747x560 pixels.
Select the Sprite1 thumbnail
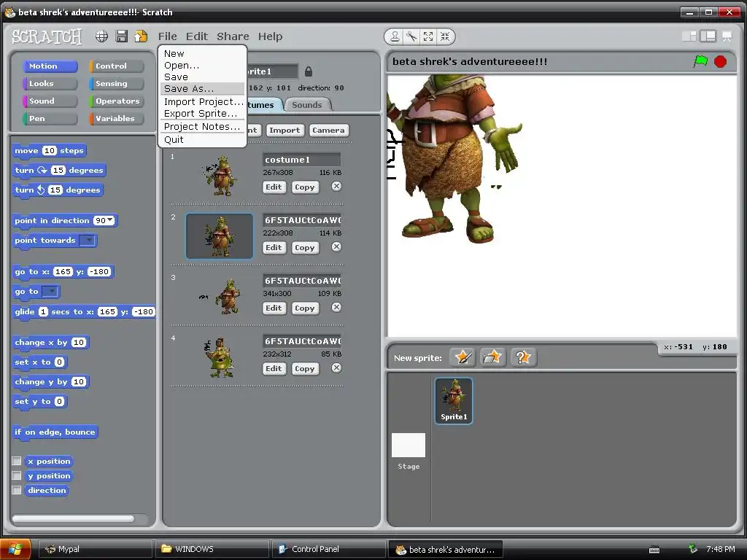coord(454,400)
